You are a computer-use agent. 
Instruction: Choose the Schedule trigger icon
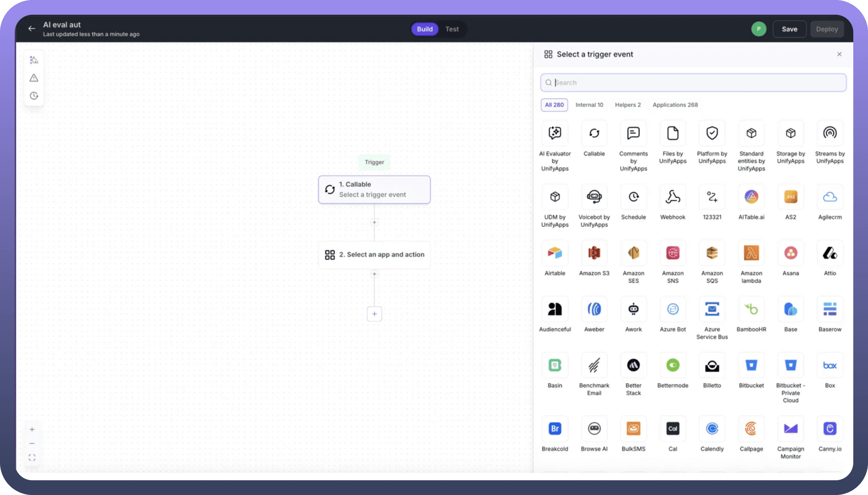633,197
